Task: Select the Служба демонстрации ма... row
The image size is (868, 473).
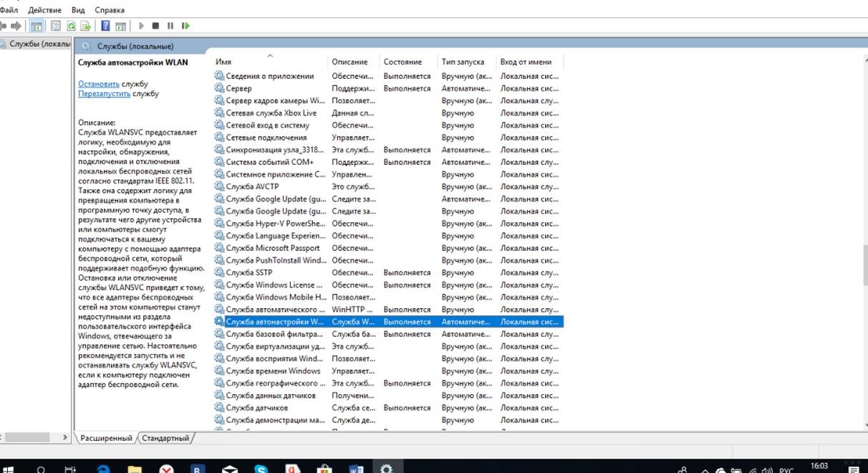Action: [388, 420]
